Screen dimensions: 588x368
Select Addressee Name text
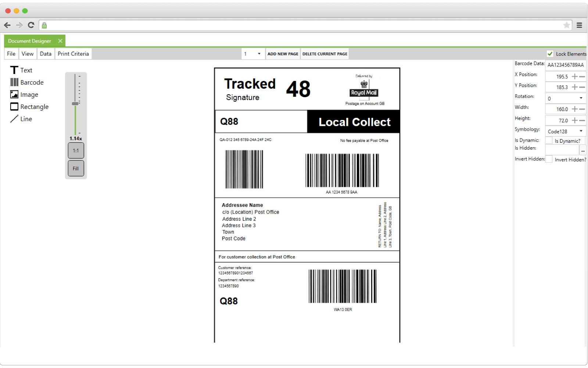tap(243, 205)
